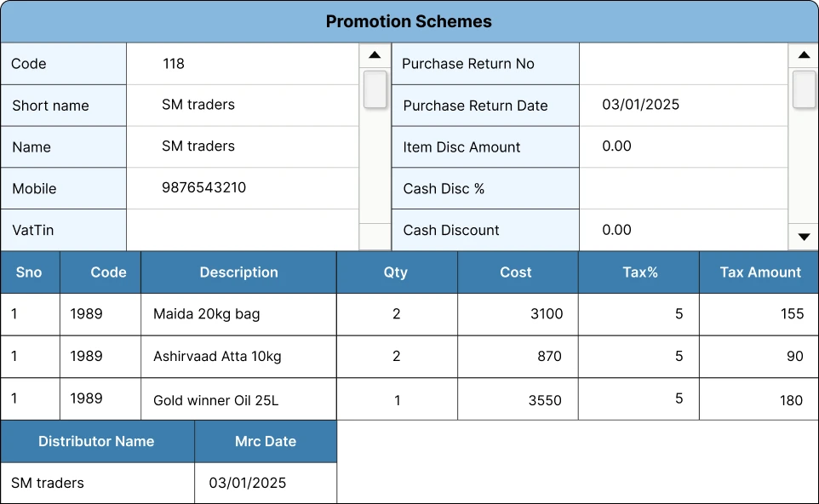Select the Maida 20kg bag row

(x=238, y=314)
